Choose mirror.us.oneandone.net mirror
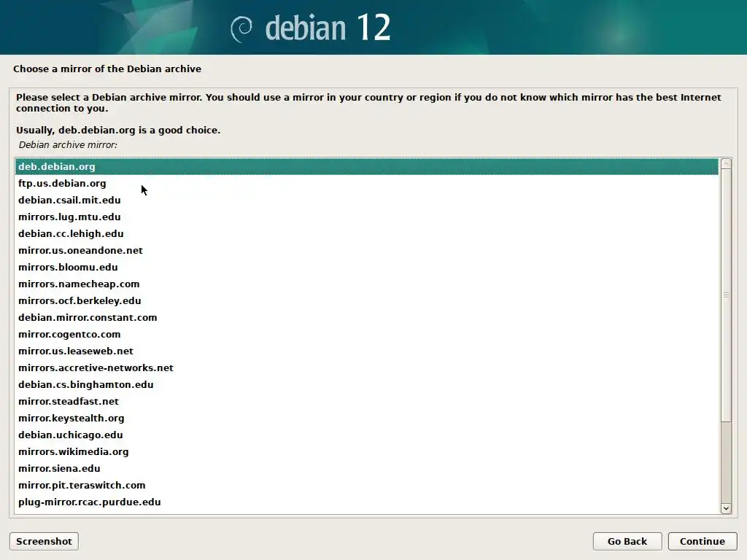Image resolution: width=747 pixels, height=560 pixels. 366,251
